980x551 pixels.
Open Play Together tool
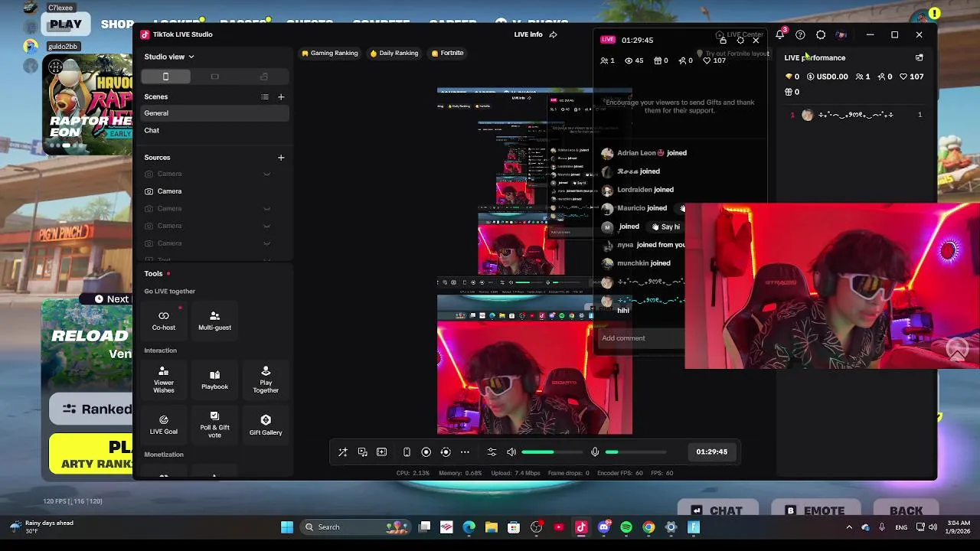(266, 380)
